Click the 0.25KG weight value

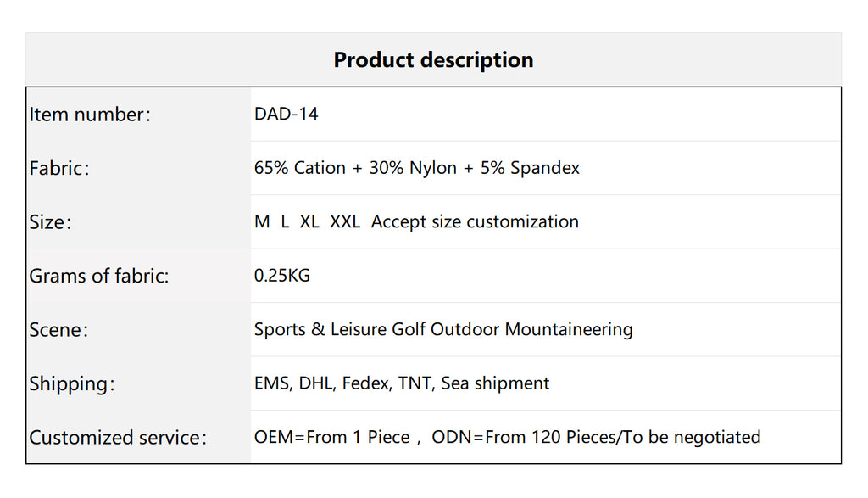[x=282, y=276]
